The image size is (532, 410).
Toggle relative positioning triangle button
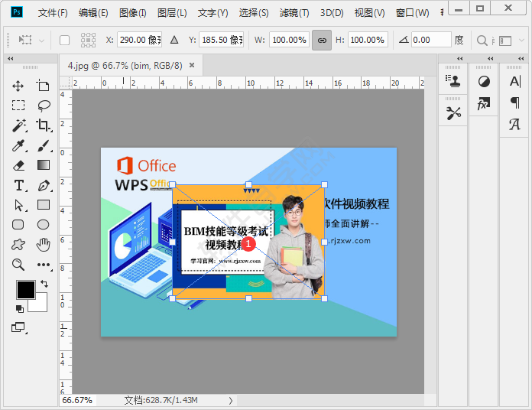point(174,40)
